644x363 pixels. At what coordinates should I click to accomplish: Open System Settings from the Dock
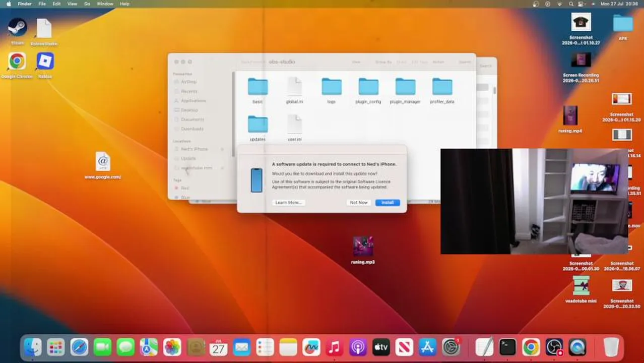pos(450,347)
